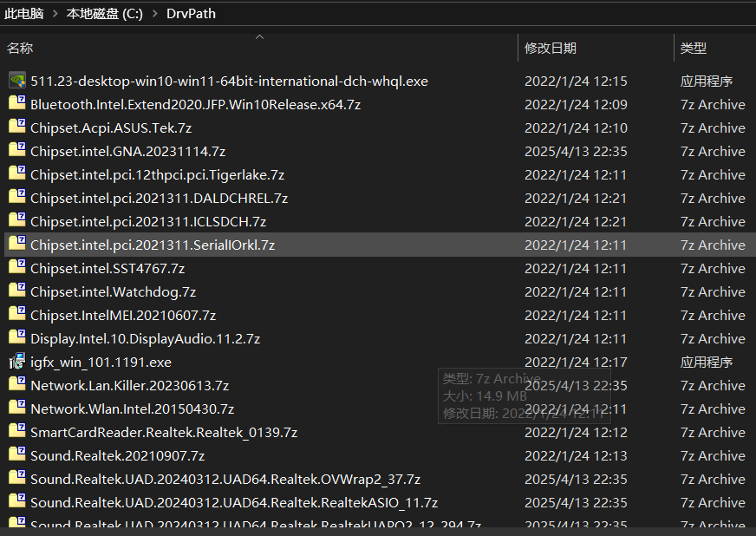756x536 pixels.
Task: Click the sort direction arrow above 名称 column
Action: (x=258, y=37)
